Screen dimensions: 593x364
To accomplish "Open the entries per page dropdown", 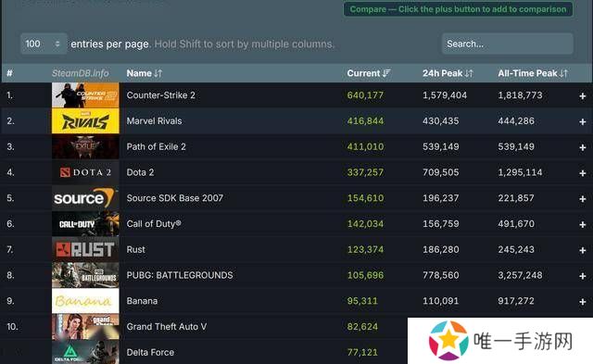I will (x=44, y=44).
